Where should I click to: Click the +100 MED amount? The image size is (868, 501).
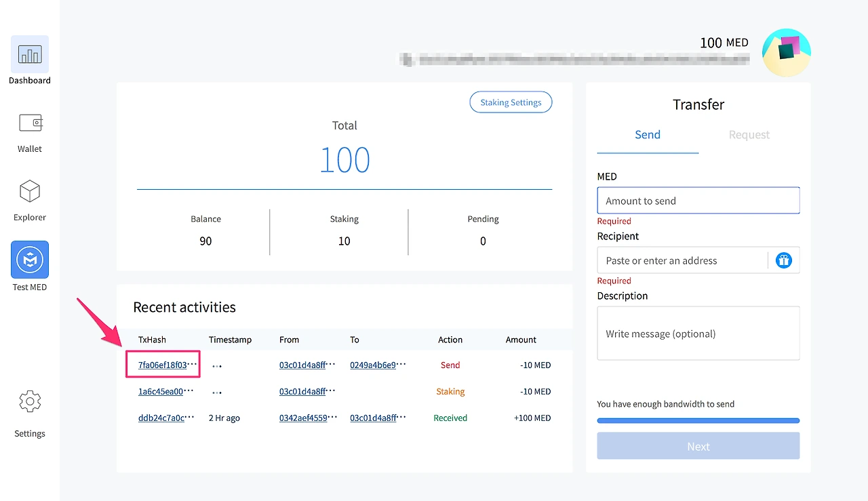[x=532, y=418]
